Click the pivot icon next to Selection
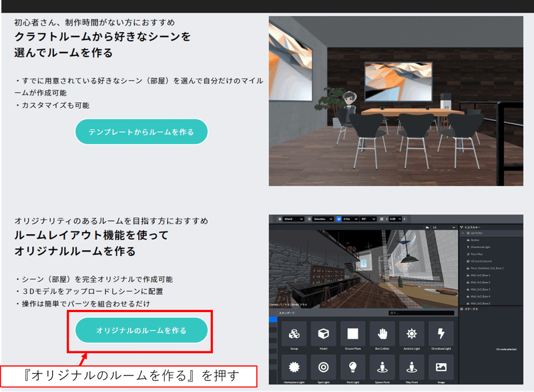534x392 pixels. pos(310,219)
